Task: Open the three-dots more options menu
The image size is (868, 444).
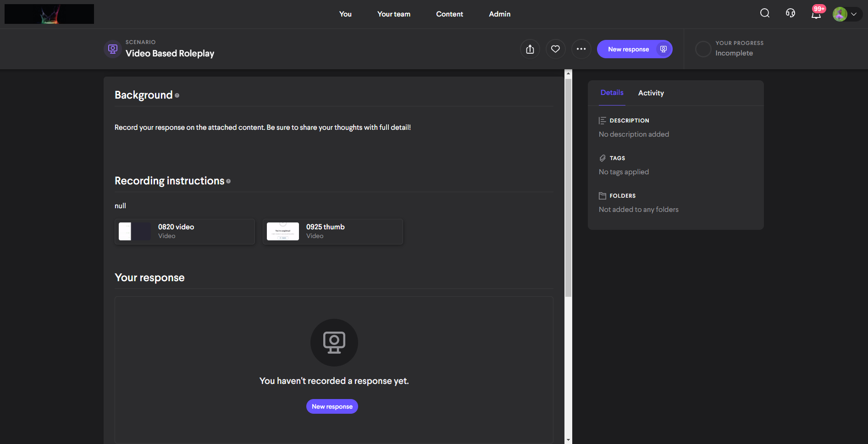Action: click(581, 49)
